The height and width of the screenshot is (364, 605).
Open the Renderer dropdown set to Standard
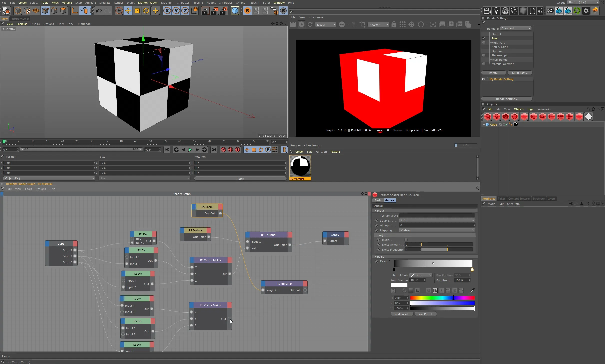coord(516,28)
